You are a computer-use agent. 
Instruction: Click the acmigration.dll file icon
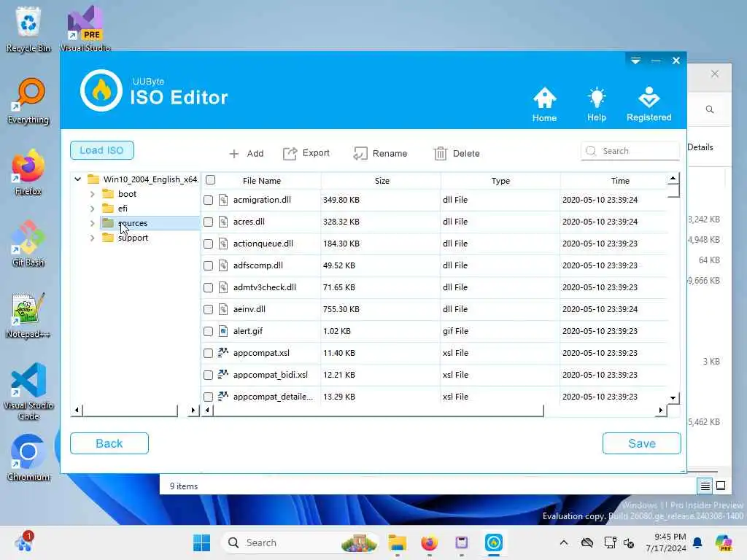coord(223,200)
